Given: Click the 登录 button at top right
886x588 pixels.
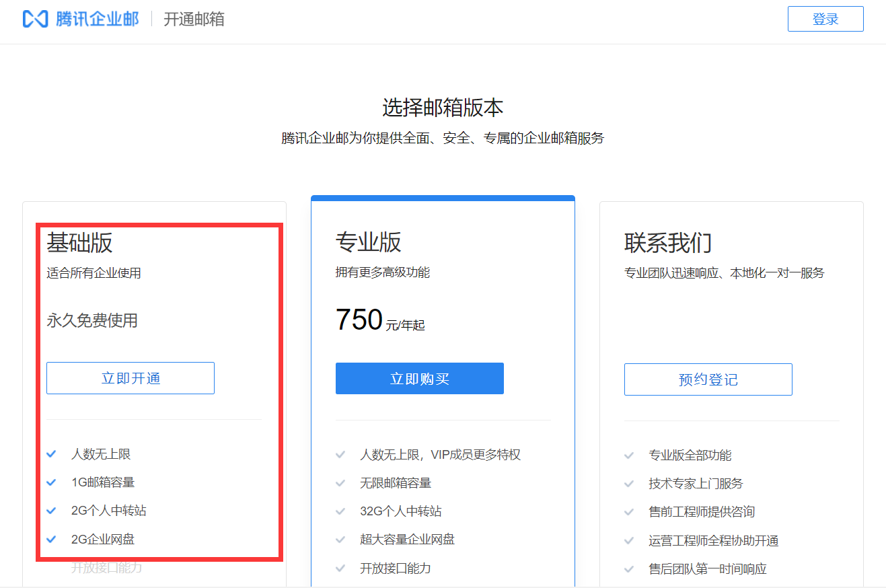Looking at the screenshot, I should 825,19.
